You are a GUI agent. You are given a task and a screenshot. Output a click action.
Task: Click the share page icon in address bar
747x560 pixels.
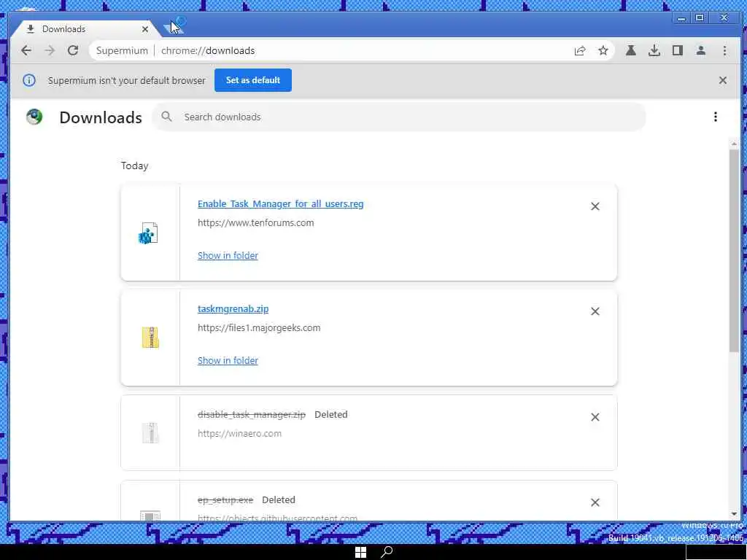(x=580, y=50)
